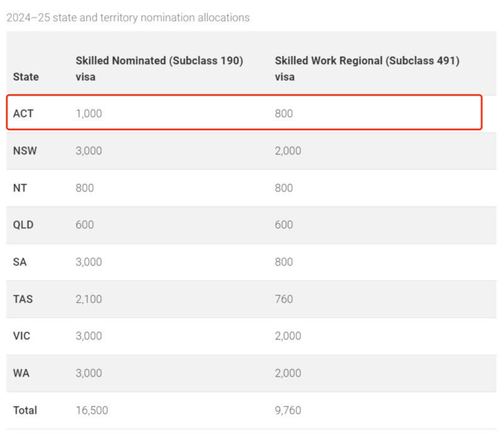Screen dimensions: 504x434
Task: Click the Skilled Nominated (Subclass 190) column header
Action: [x=159, y=69]
